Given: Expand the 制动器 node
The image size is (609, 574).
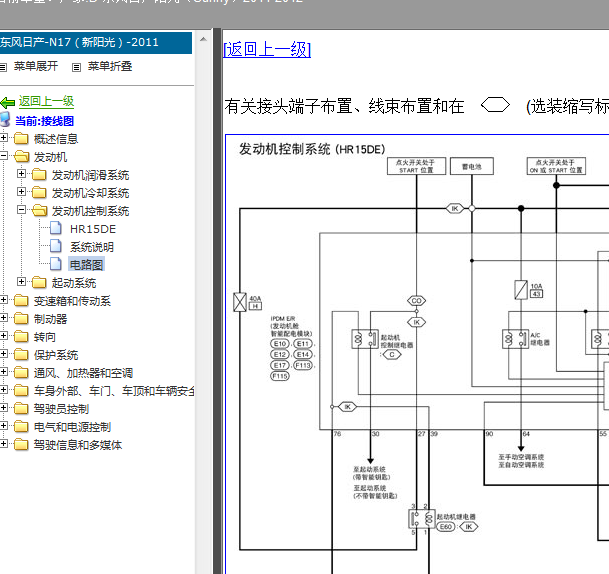Looking at the screenshot, I should pyautogui.click(x=3, y=317).
